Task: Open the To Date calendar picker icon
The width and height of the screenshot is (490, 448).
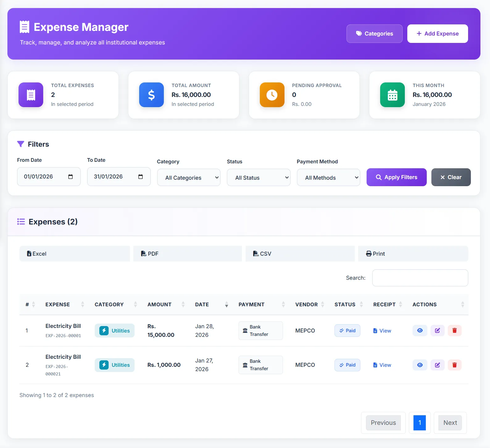Action: 140,177
